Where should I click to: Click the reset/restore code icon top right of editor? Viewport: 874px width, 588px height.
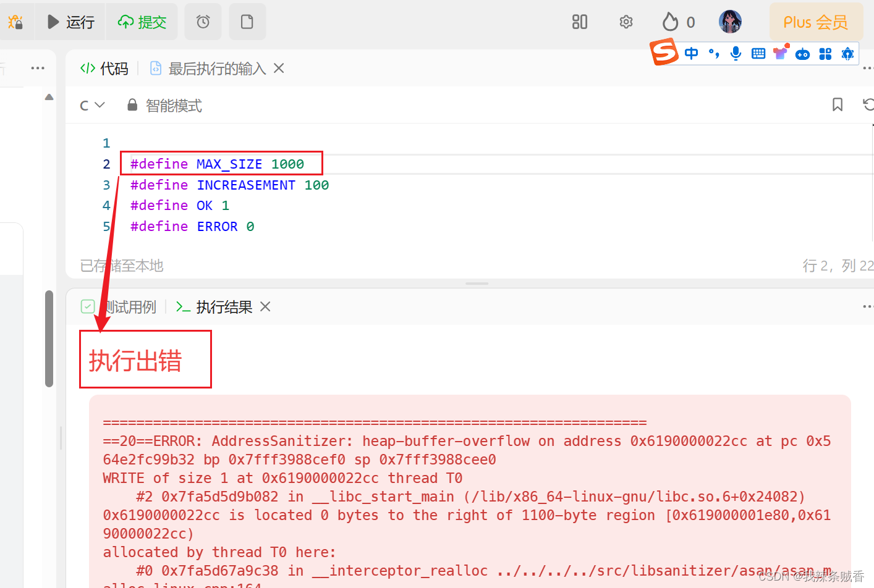(868, 105)
